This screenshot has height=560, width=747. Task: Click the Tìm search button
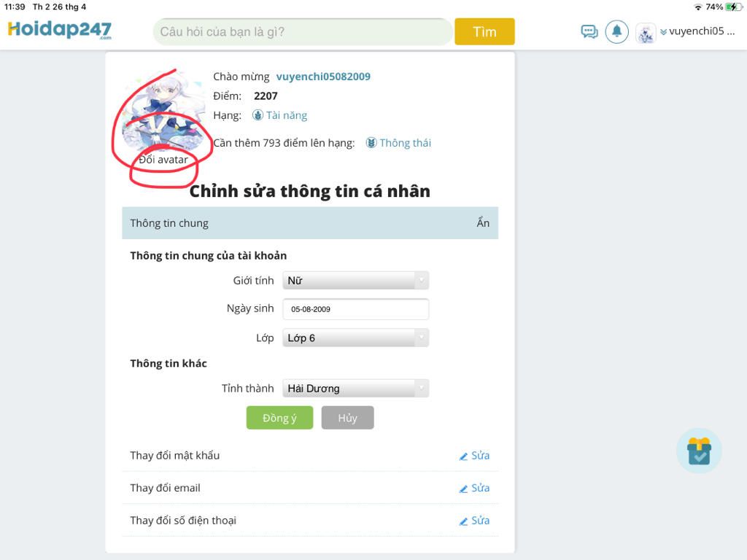coord(484,31)
